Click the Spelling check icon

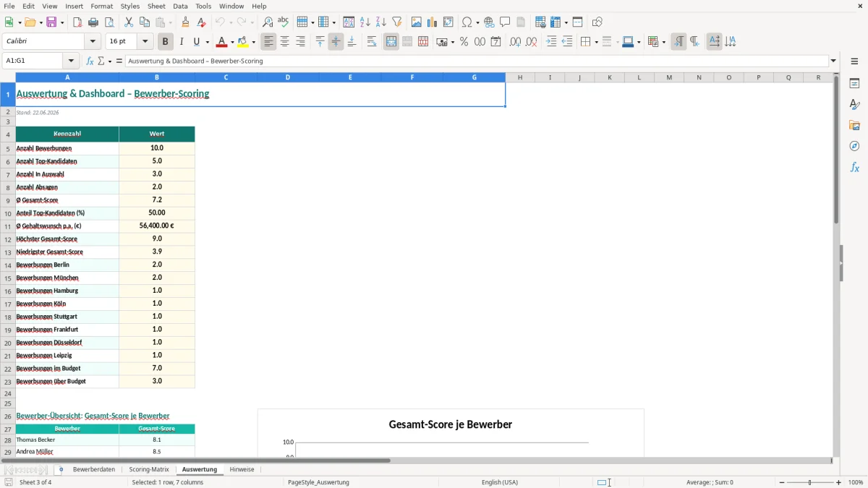coord(284,22)
